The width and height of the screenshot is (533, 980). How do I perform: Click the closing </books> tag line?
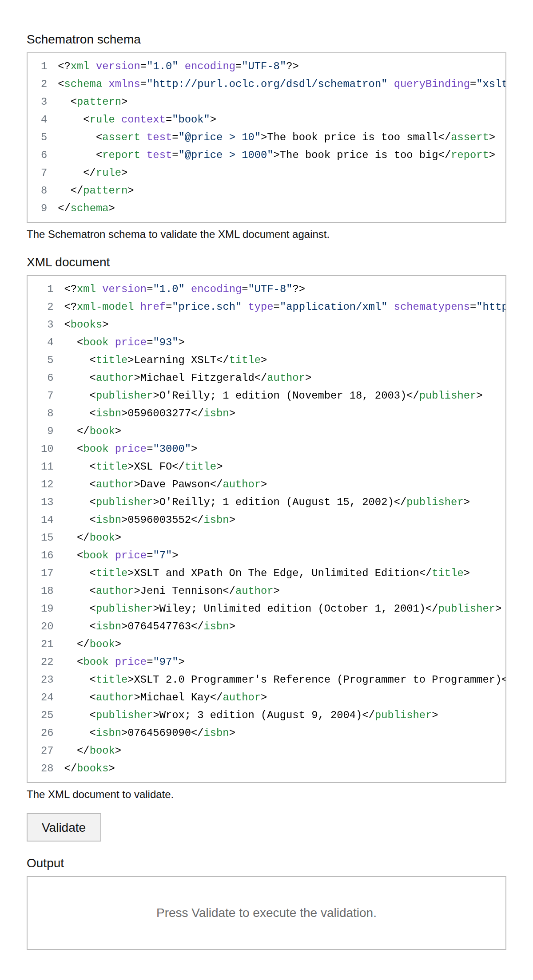point(90,768)
